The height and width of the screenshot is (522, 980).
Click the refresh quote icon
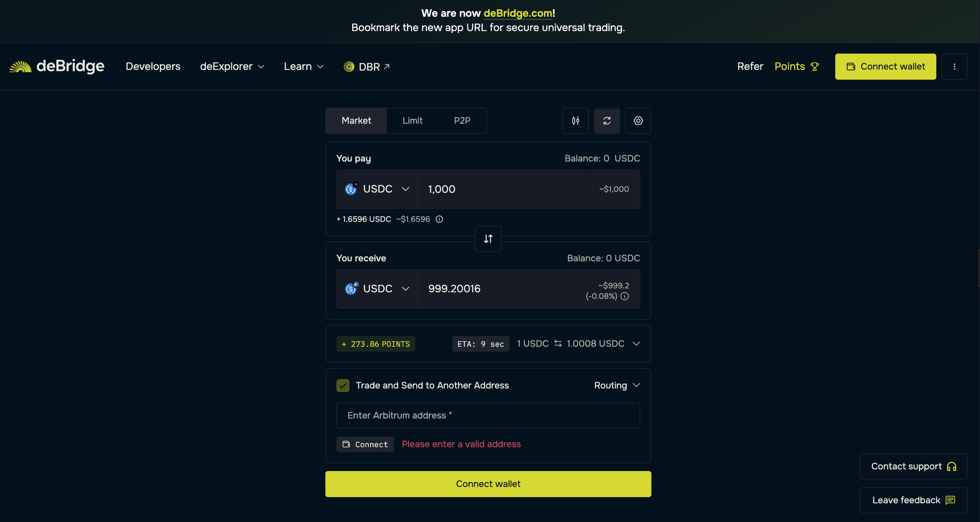[x=607, y=121]
